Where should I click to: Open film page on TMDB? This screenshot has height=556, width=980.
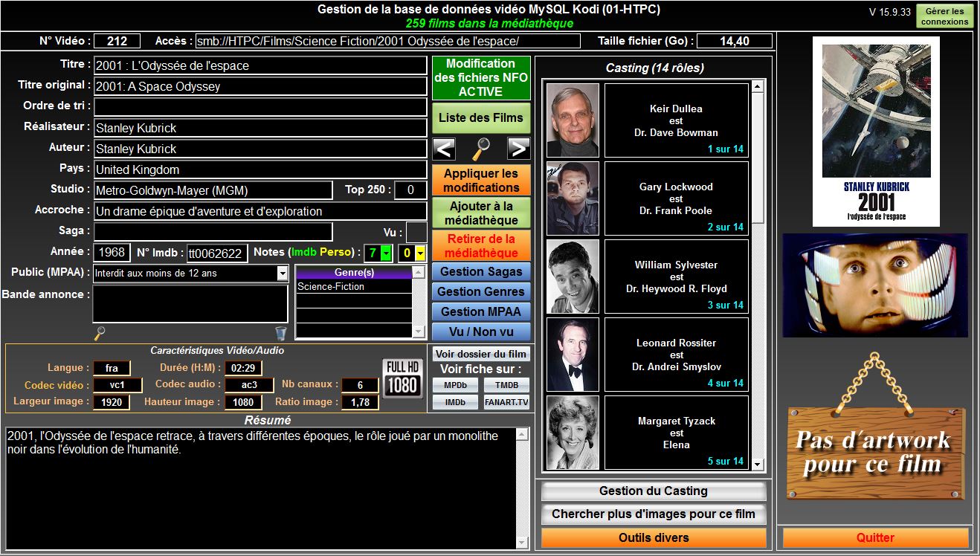click(x=507, y=385)
